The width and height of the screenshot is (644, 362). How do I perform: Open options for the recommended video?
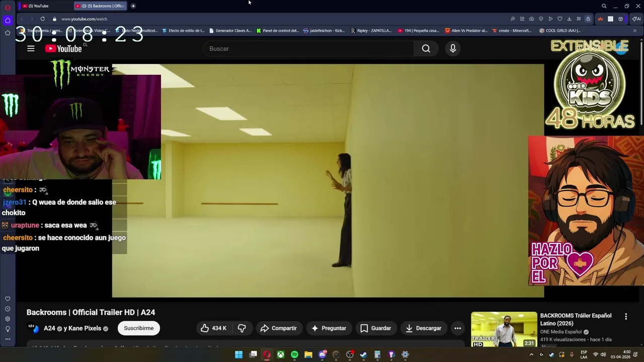(x=626, y=317)
